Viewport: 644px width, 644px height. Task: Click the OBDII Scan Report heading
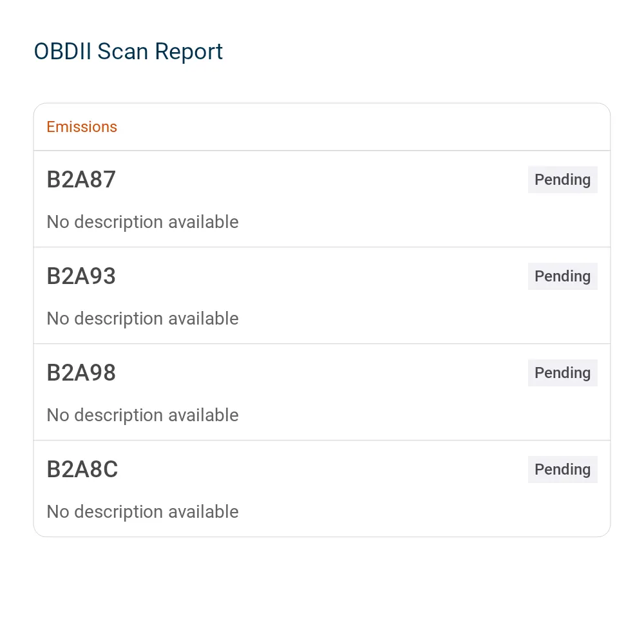click(128, 52)
